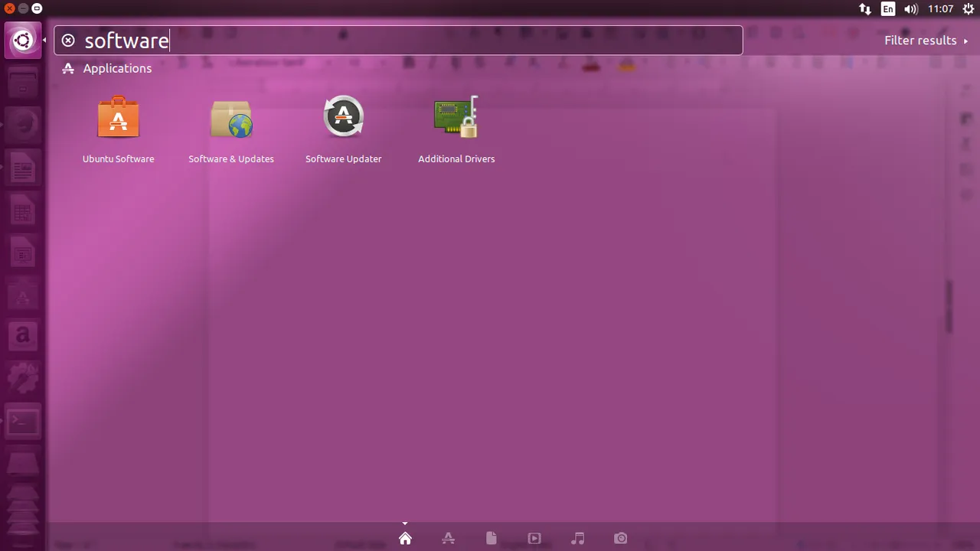Viewport: 980px width, 551px height.
Task: Open the Files lens in the bottom bar
Action: coord(492,539)
